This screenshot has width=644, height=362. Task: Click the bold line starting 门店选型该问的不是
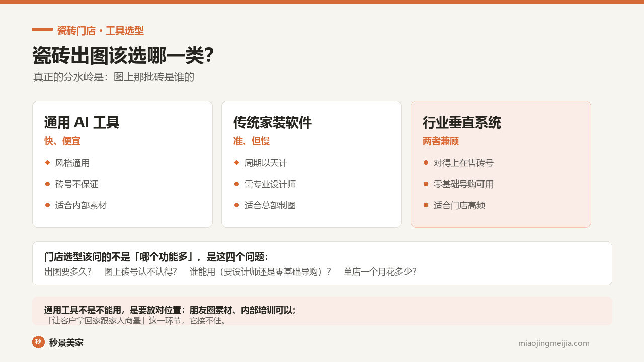pos(156,257)
